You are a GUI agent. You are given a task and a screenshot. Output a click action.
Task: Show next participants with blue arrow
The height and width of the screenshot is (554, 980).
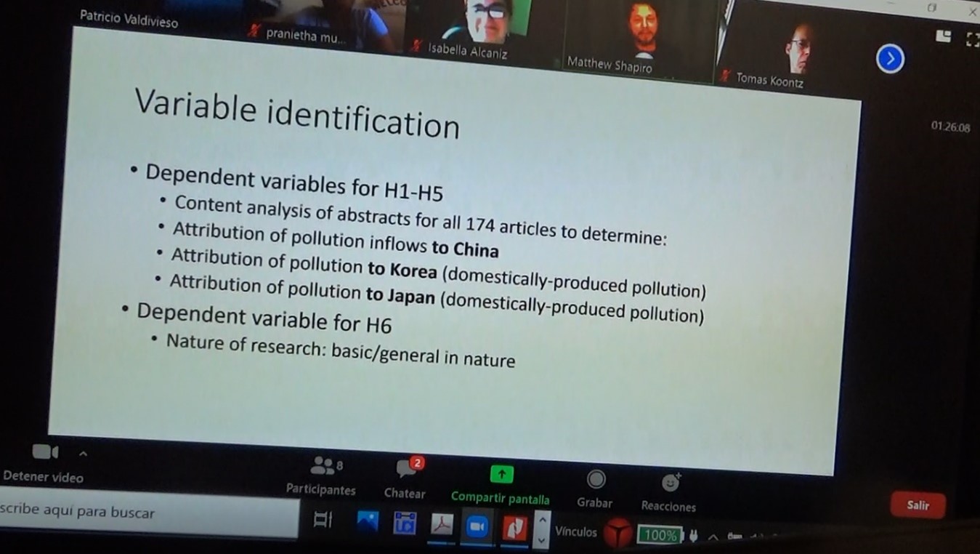pyautogui.click(x=890, y=59)
